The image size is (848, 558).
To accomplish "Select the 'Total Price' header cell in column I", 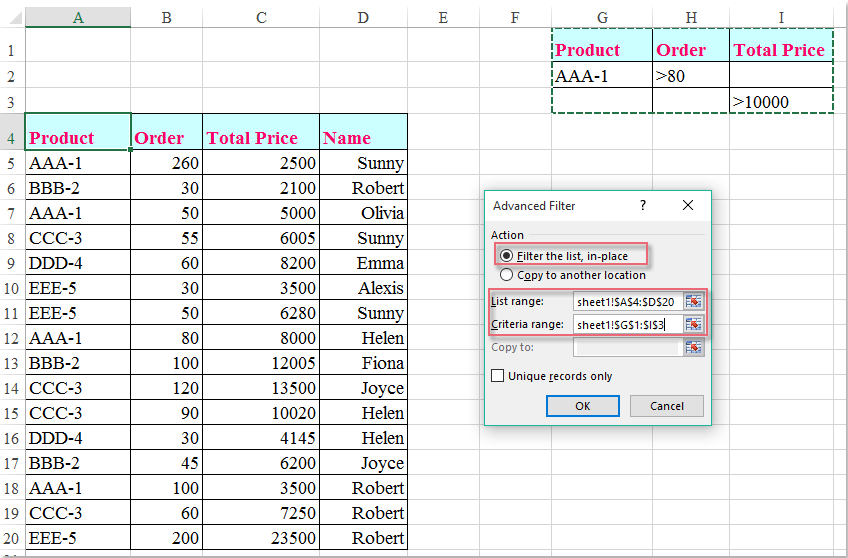I will coord(781,50).
